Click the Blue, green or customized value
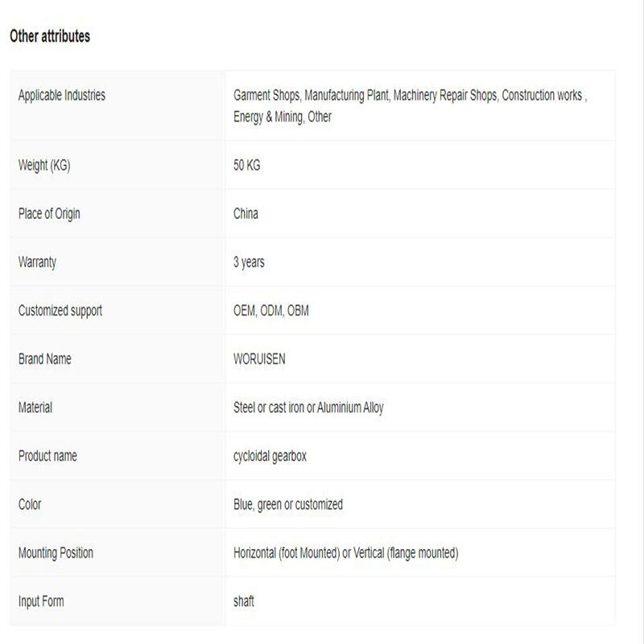Screen dimensions: 644x644 (x=288, y=505)
